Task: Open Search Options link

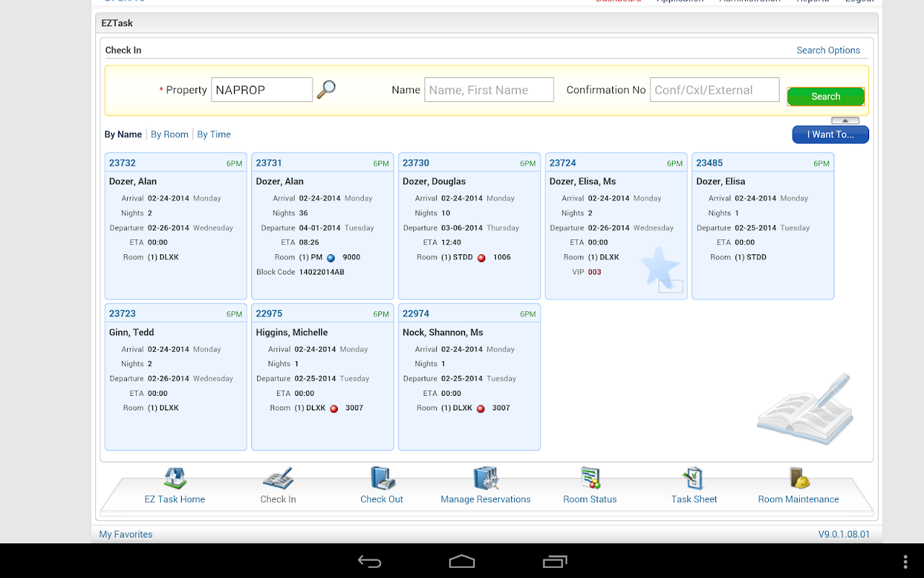Action: 828,51
